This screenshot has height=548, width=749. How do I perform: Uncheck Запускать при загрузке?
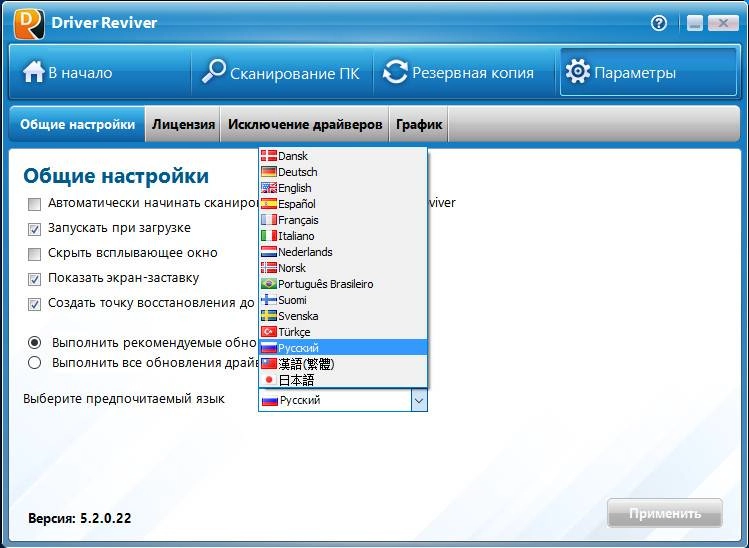pos(34,229)
